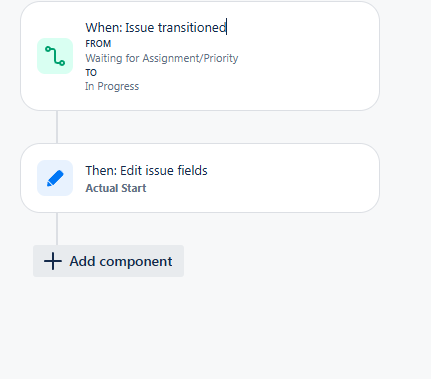Click the FROM label in the trigger

tap(98, 44)
